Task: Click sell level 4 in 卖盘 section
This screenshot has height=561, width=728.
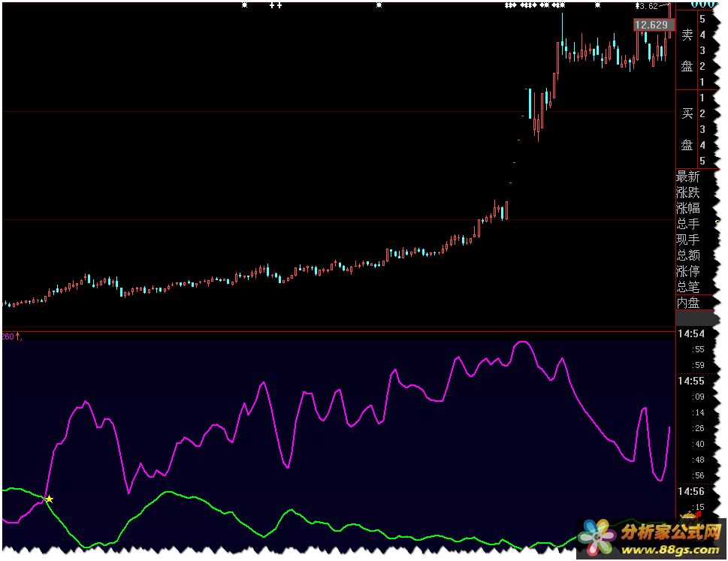Action: pyautogui.click(x=702, y=35)
